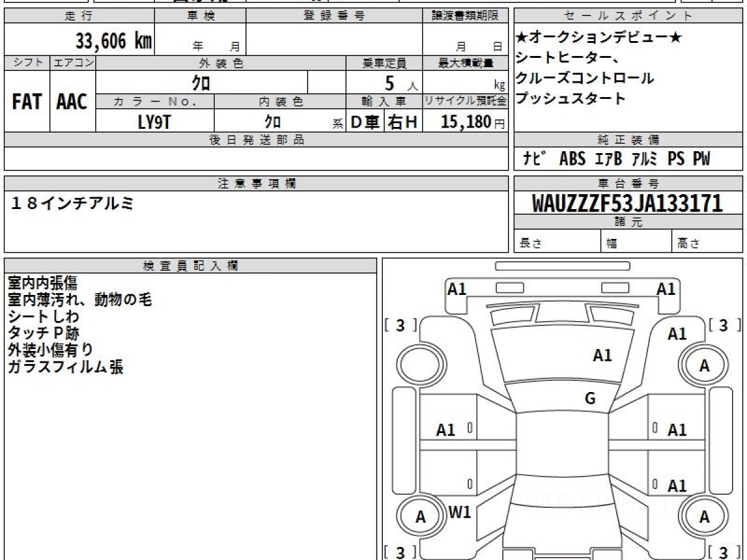Image resolution: width=747 pixels, height=560 pixels.
Task: Select the シートしわ inspector note
Action: click(44, 317)
